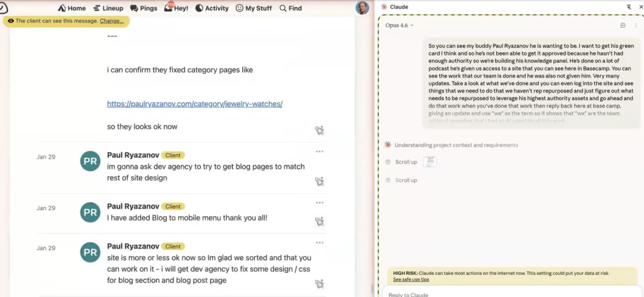Change client visibility of this message

(111, 21)
